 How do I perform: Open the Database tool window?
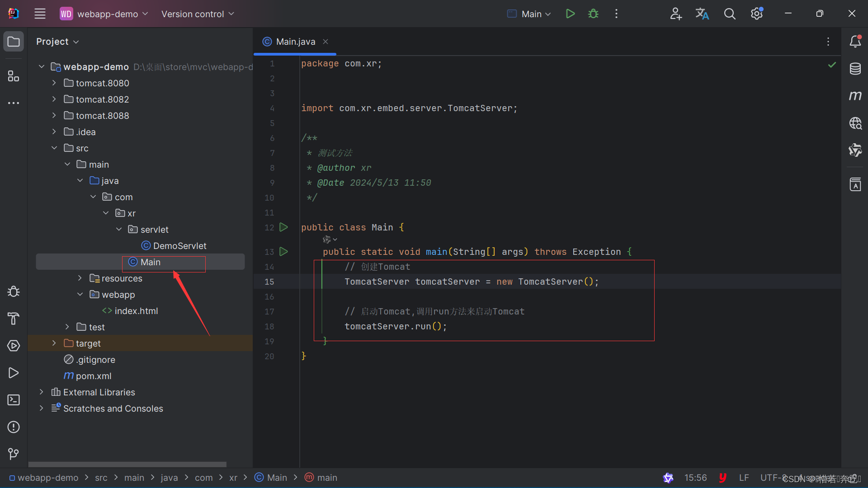[x=855, y=69]
